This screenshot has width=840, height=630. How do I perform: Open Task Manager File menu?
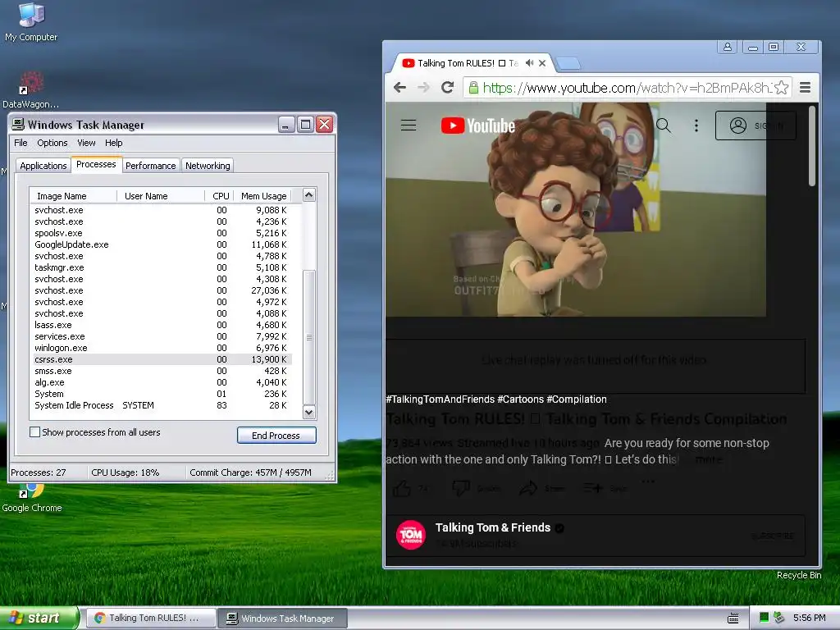point(21,143)
